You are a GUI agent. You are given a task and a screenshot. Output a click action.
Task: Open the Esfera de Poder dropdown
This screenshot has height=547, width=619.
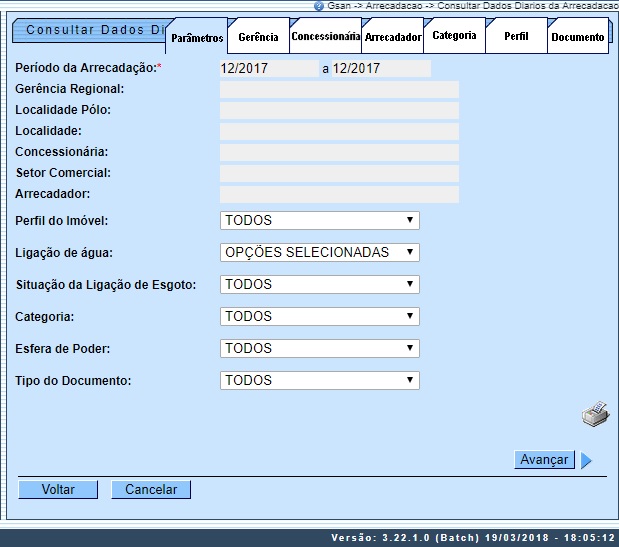[319, 348]
